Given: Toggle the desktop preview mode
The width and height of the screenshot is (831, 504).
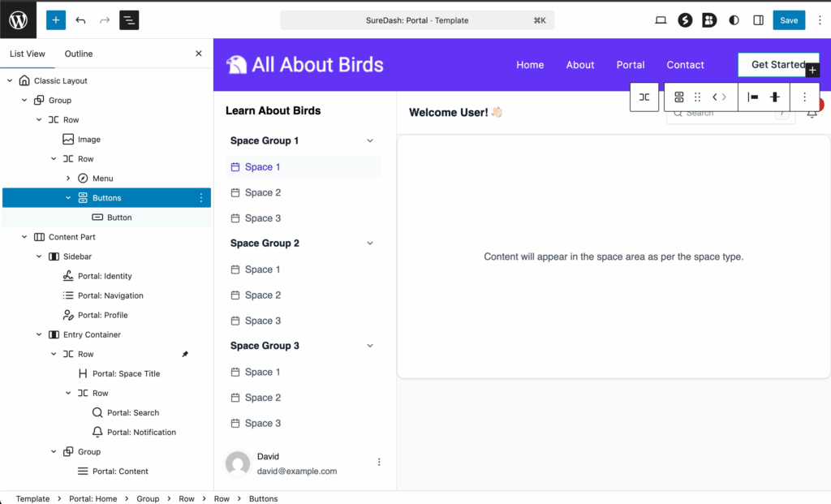Looking at the screenshot, I should tap(661, 19).
